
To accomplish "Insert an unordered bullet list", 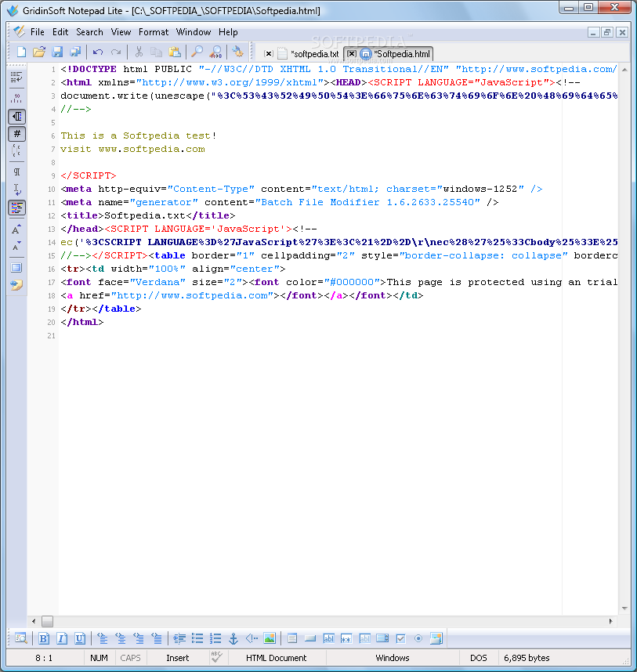I will pyautogui.click(x=197, y=638).
